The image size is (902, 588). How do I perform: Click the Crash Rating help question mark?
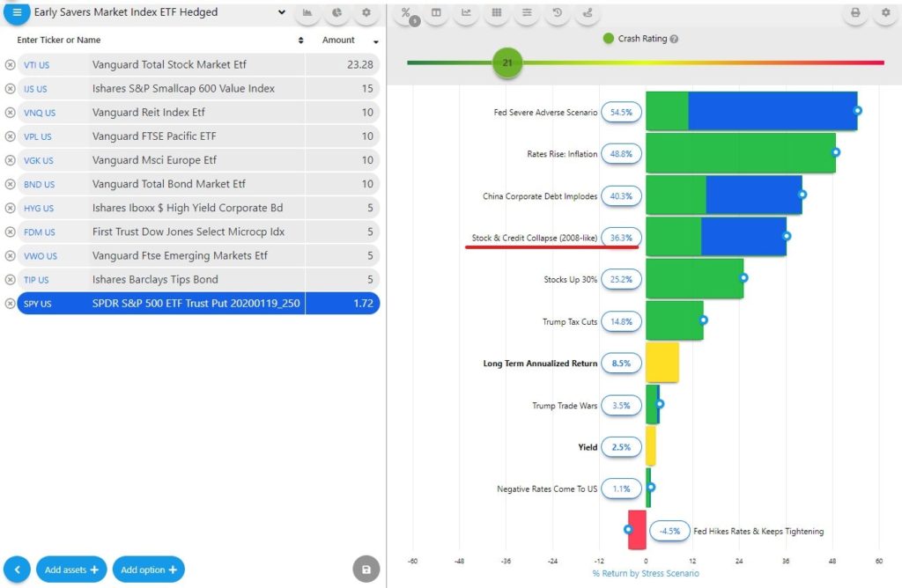(674, 39)
